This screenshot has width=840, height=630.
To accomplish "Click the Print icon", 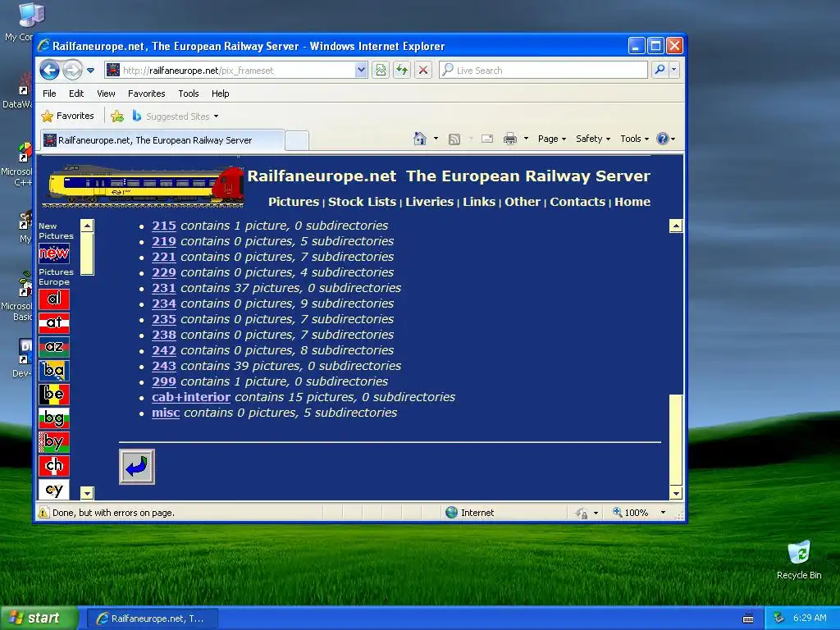I will tap(510, 139).
